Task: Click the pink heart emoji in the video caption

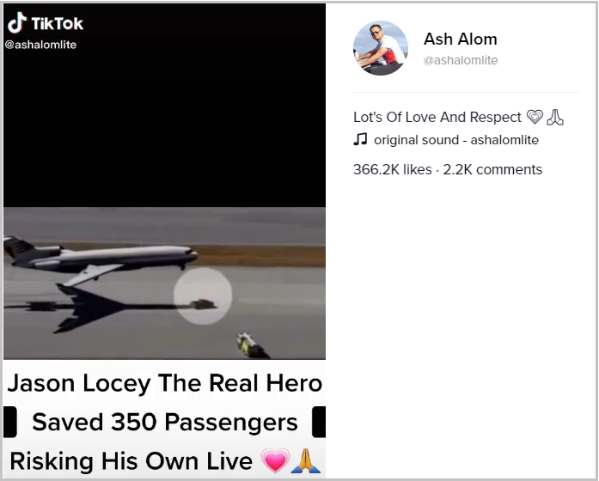Action: click(x=275, y=460)
